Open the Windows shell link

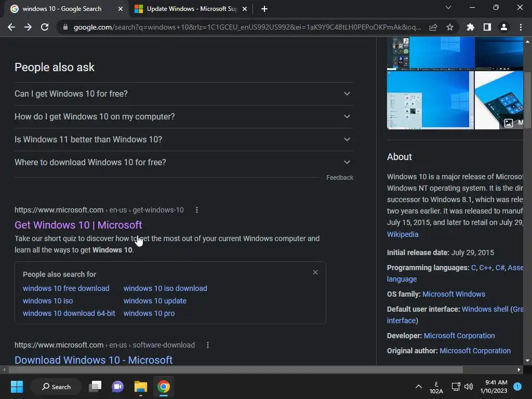click(485, 309)
